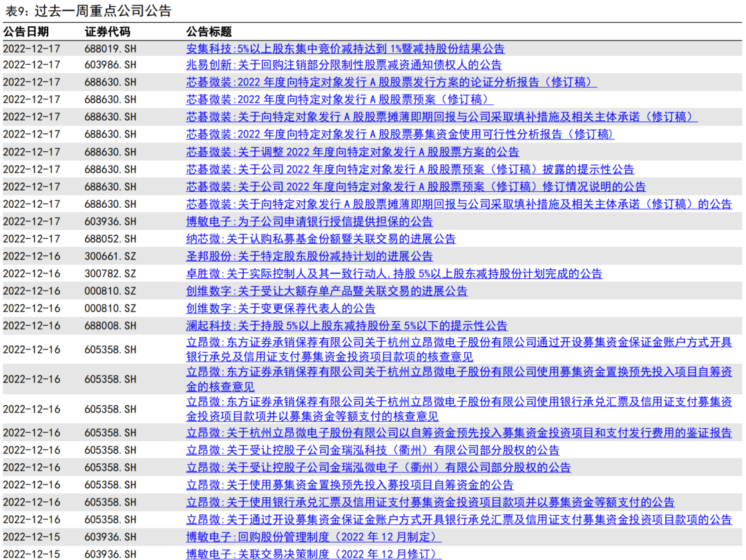Select code 000810.SZ in 变更保荐代表人 row
The height and width of the screenshot is (560, 746).
[111, 308]
